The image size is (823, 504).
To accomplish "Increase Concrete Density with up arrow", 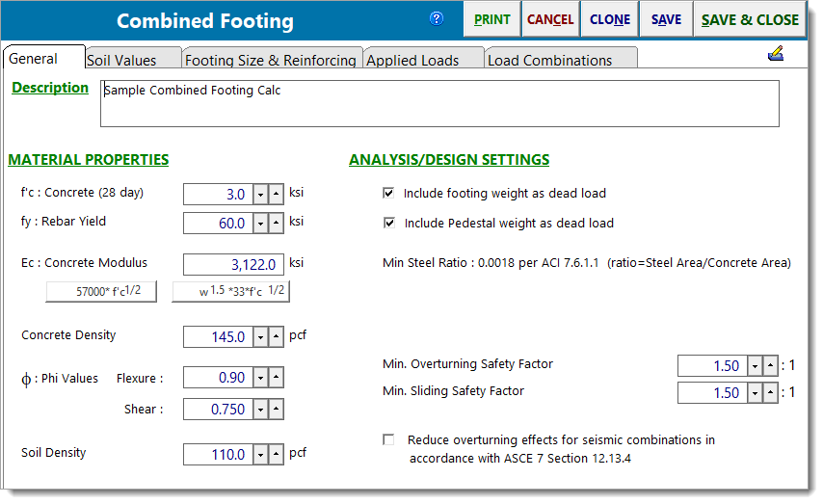I will (x=276, y=337).
